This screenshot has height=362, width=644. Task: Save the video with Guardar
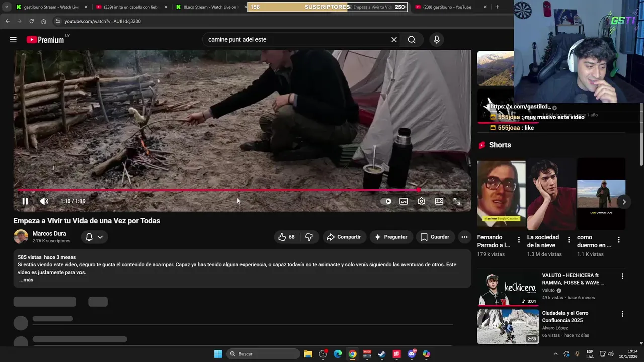(x=435, y=237)
